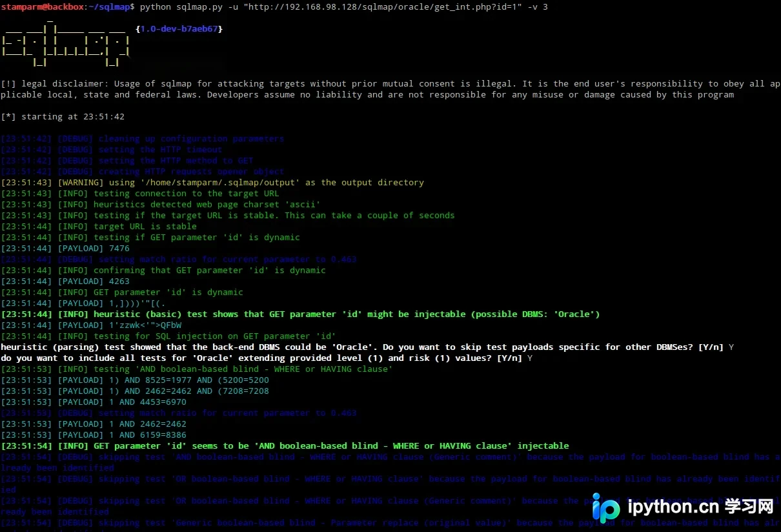Click 'testing if the target URL is stable' line
Image resolution: width=781 pixels, height=532 pixels.
pos(228,216)
